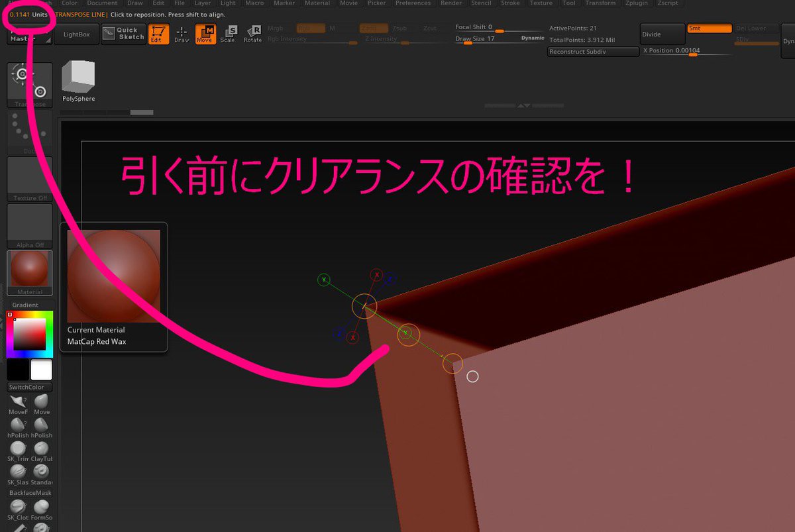Activate Edit mode in the top shelf

point(158,34)
